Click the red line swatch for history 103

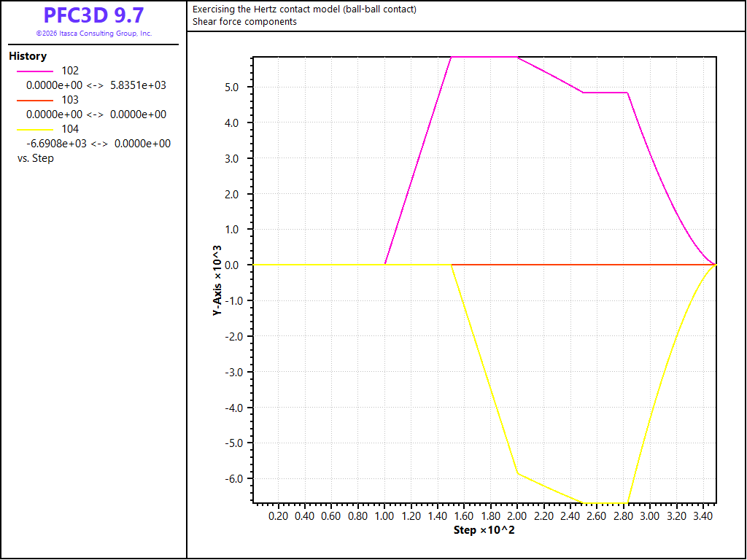click(x=35, y=101)
